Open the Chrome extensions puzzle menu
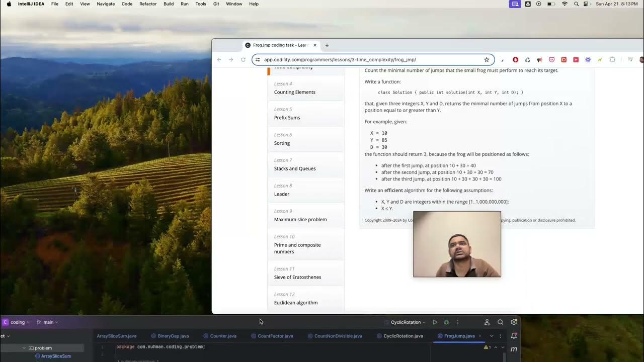The height and width of the screenshot is (362, 644). coord(612,59)
